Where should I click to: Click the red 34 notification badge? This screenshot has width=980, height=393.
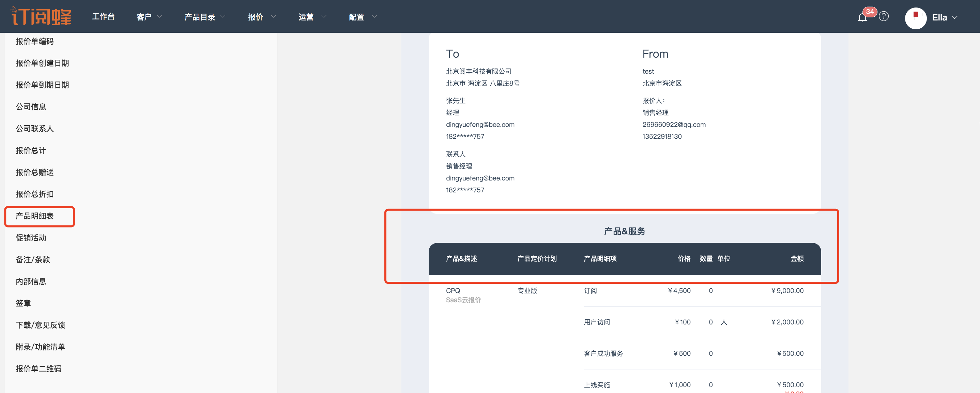point(870,11)
